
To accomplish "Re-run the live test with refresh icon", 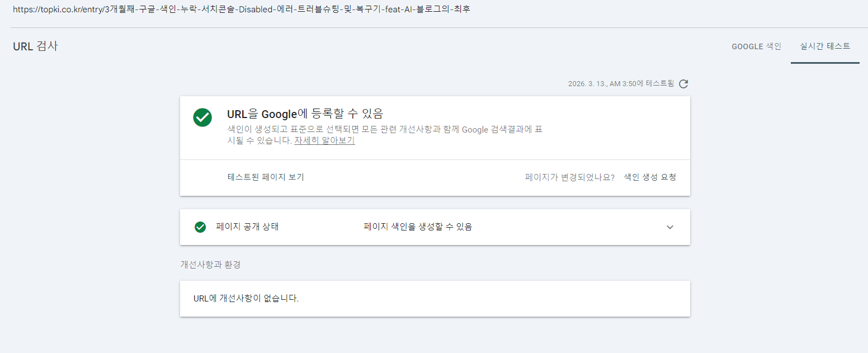I will (x=683, y=84).
